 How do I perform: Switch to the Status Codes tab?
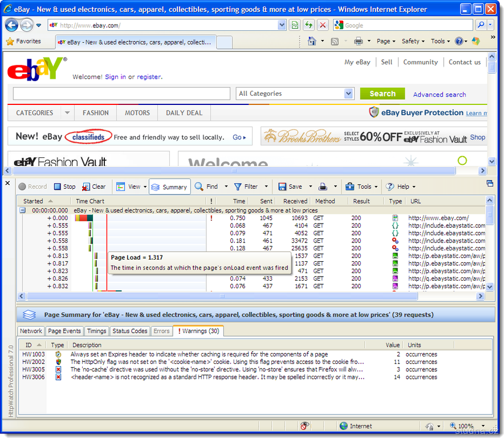click(x=129, y=331)
